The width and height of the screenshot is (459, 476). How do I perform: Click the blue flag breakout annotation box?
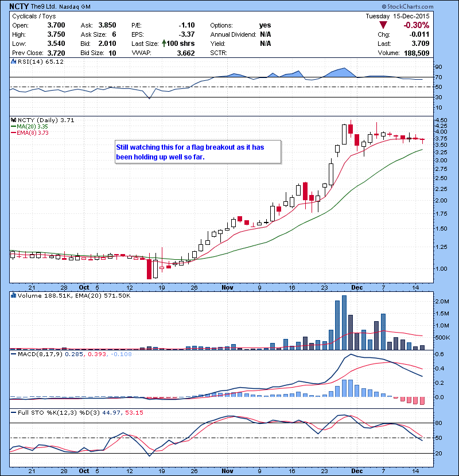click(198, 152)
